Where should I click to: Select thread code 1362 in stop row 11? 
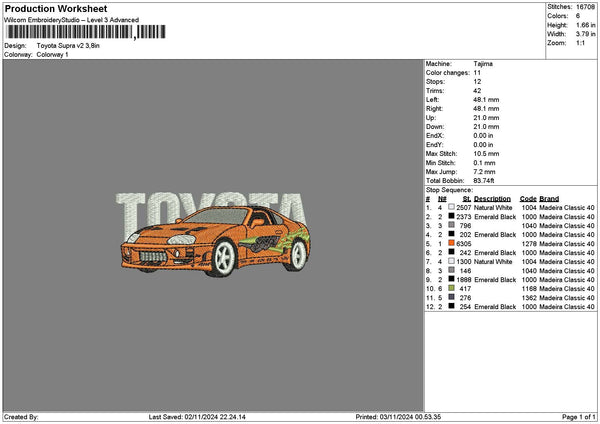click(529, 298)
